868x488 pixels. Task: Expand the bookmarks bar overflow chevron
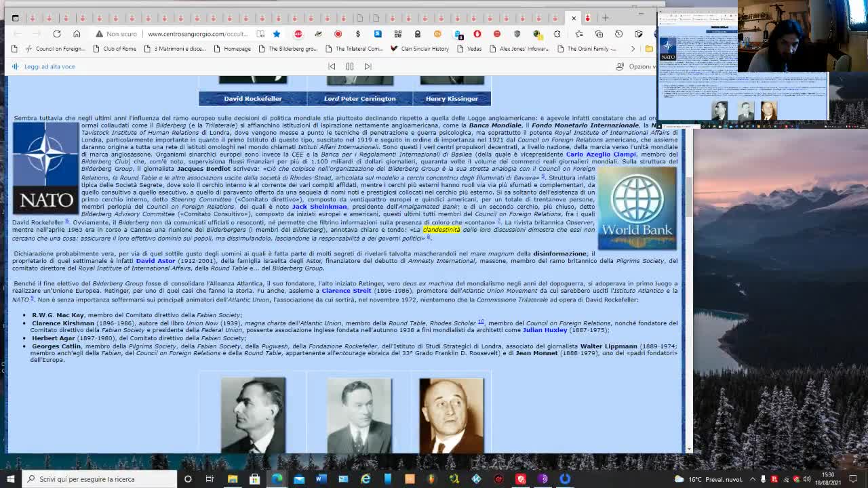tap(633, 49)
